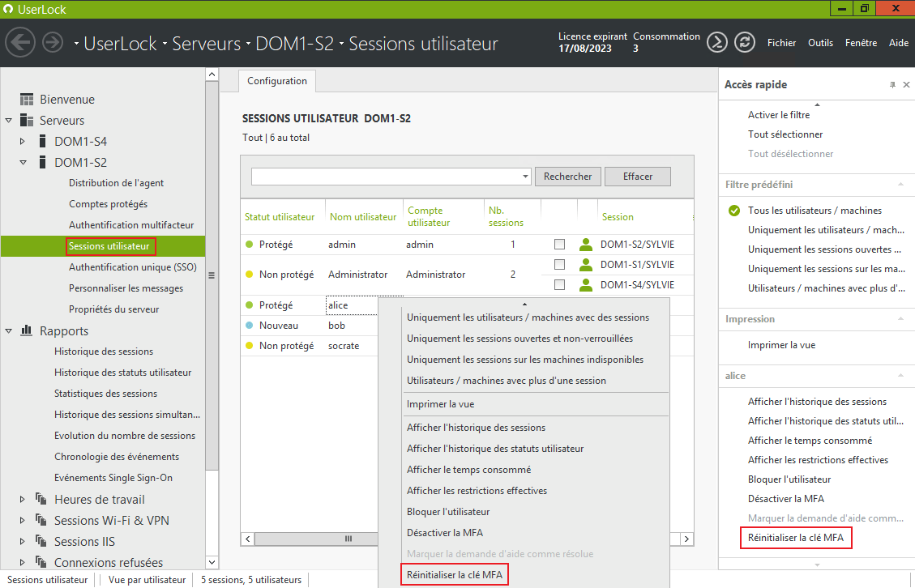Collapse the Filtre prédéfini section
The image size is (915, 588).
point(900,185)
